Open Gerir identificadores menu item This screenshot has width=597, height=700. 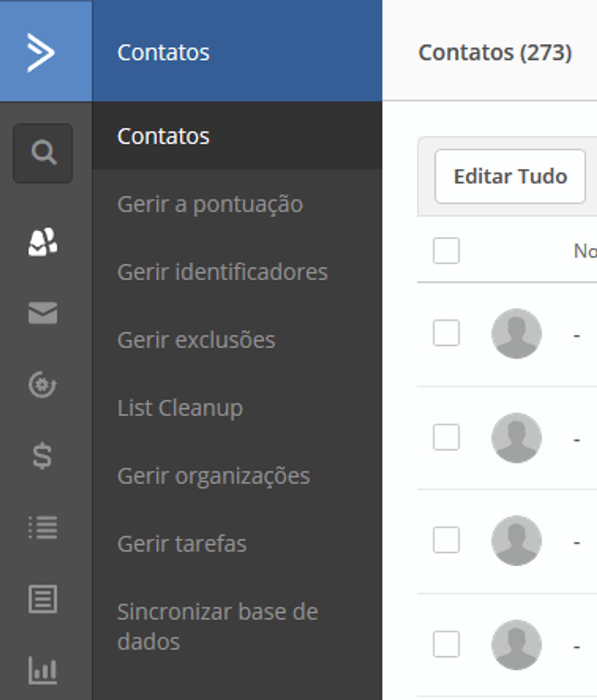click(x=222, y=272)
